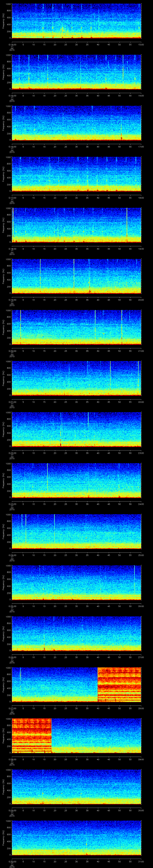Click the 45 tick label under 0:24:00 panel

109,555
